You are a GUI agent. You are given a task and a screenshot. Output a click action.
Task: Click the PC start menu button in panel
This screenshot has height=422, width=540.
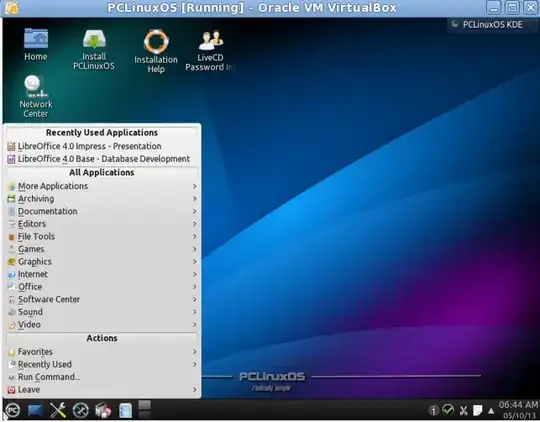click(13, 410)
